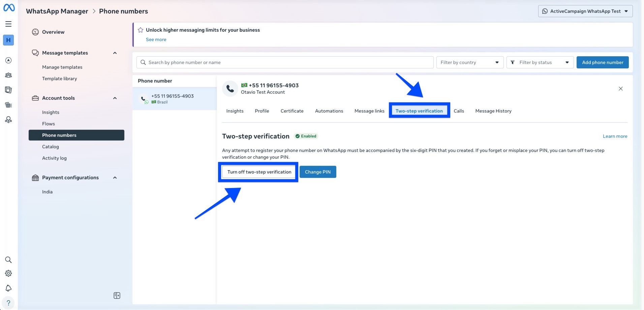
Task: Click the Change PIN button
Action: (318, 172)
